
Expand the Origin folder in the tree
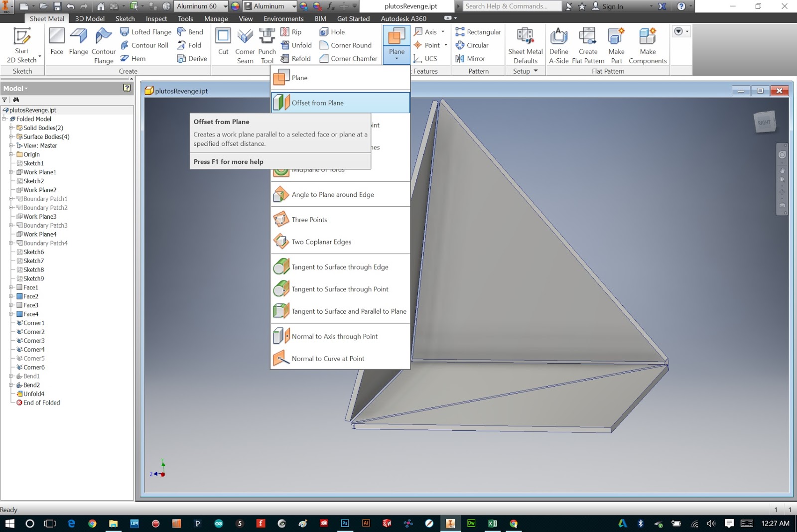11,154
